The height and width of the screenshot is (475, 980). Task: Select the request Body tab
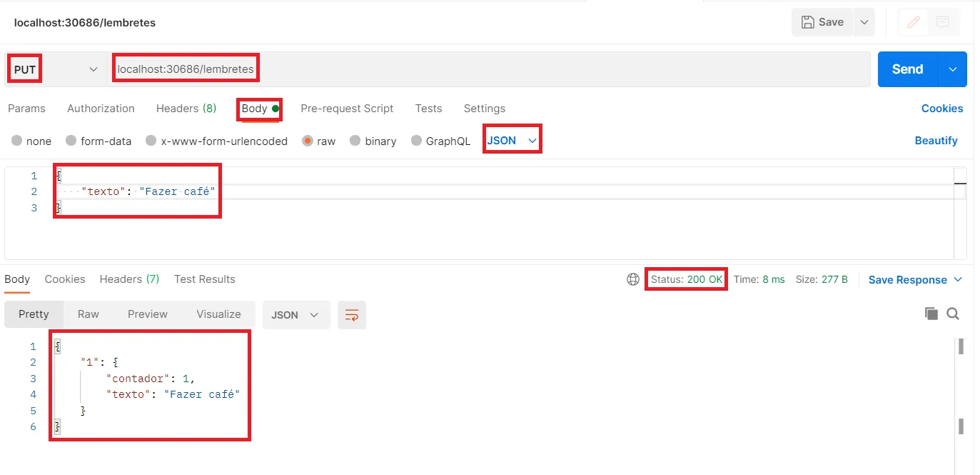260,109
